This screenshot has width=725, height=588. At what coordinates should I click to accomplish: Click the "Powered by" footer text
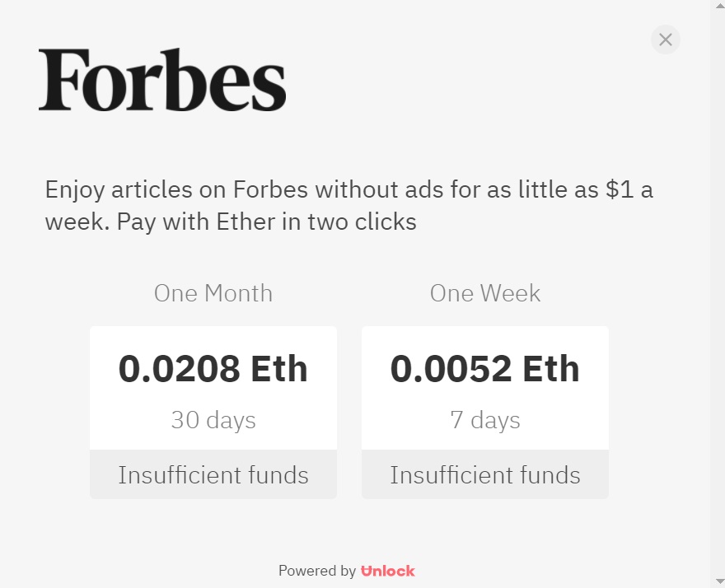[x=316, y=571]
